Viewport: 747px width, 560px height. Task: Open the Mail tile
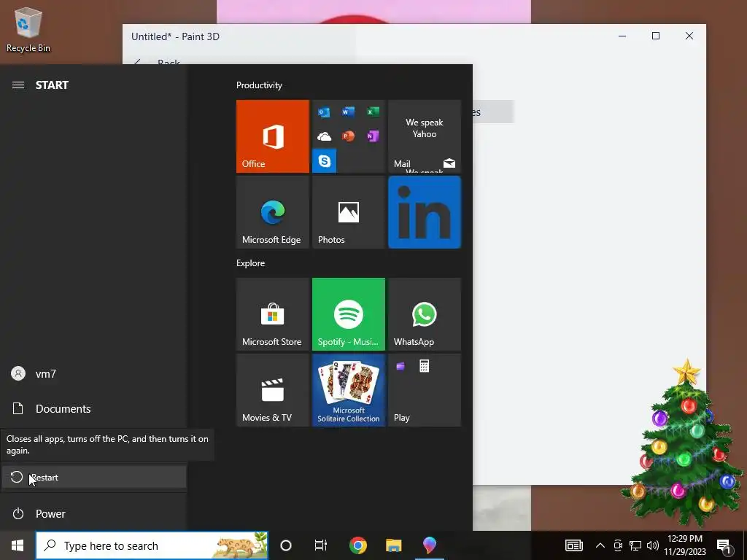click(425, 136)
